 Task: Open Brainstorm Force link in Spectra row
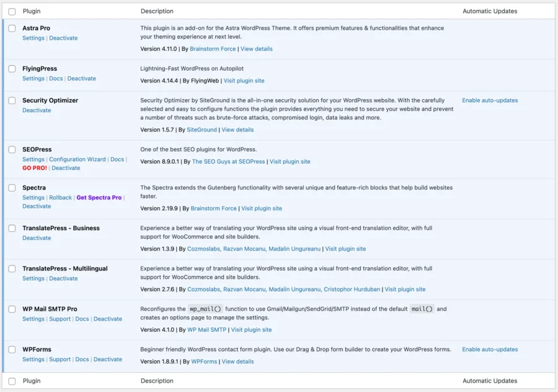(x=213, y=208)
